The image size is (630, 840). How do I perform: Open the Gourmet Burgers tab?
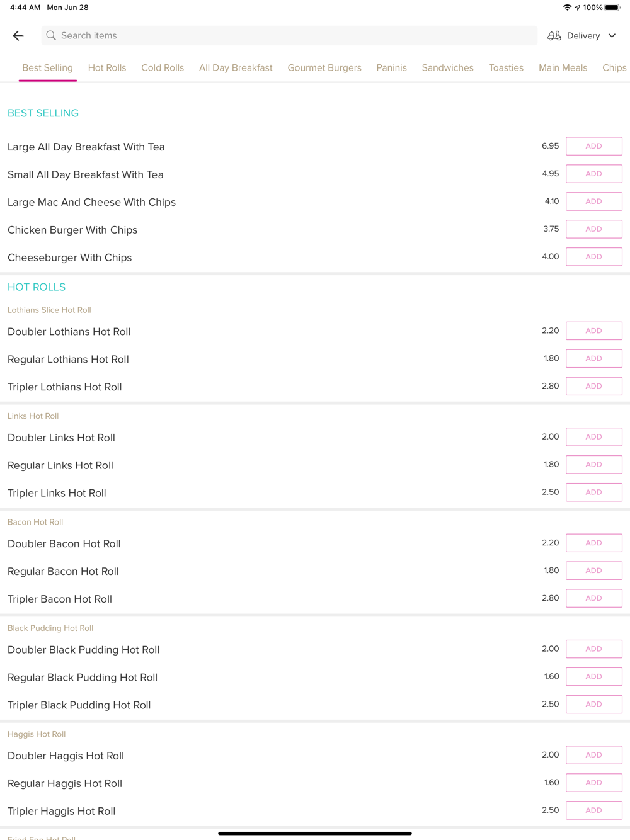tap(324, 67)
